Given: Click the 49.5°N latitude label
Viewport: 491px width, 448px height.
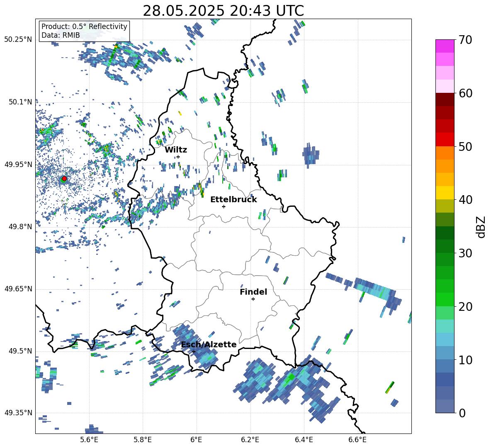Looking at the screenshot, I should (20, 351).
